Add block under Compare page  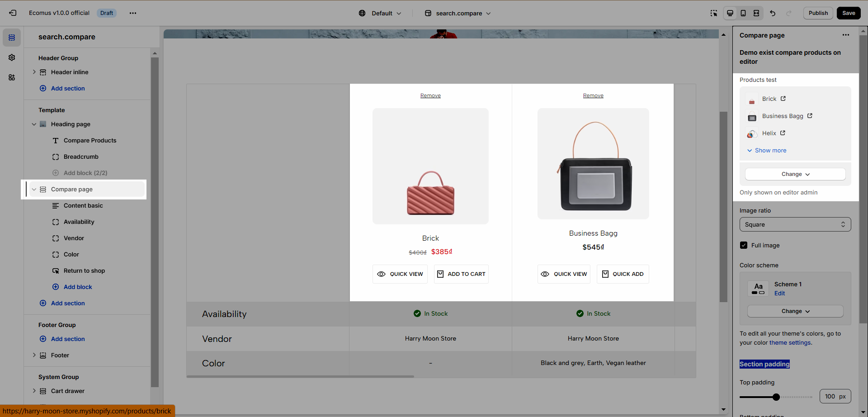(72, 287)
